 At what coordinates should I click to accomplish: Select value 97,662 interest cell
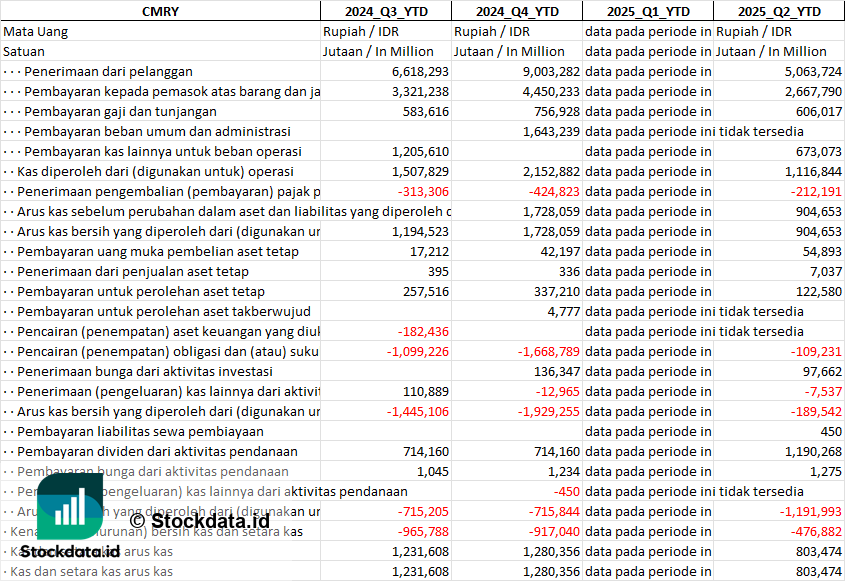(x=779, y=371)
